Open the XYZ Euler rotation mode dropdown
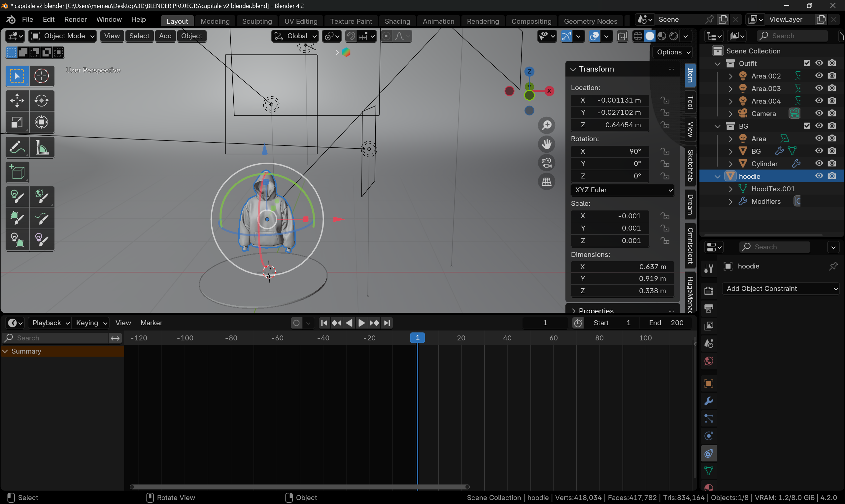 pos(622,190)
